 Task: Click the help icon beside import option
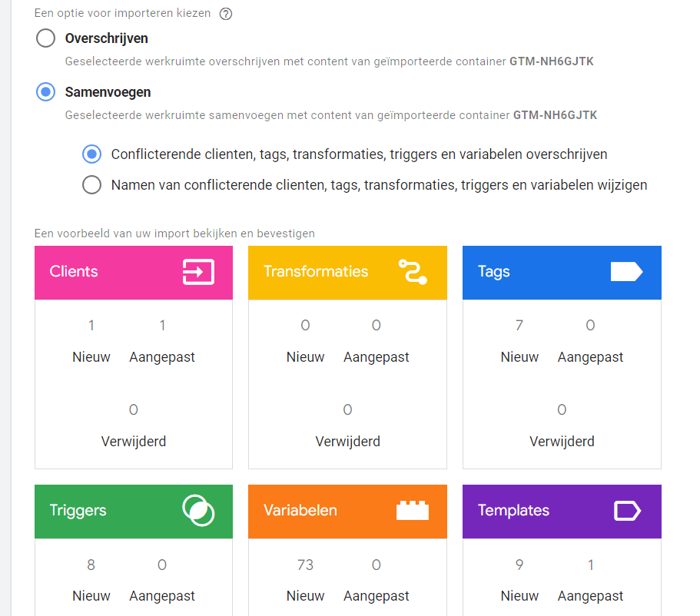point(226,14)
